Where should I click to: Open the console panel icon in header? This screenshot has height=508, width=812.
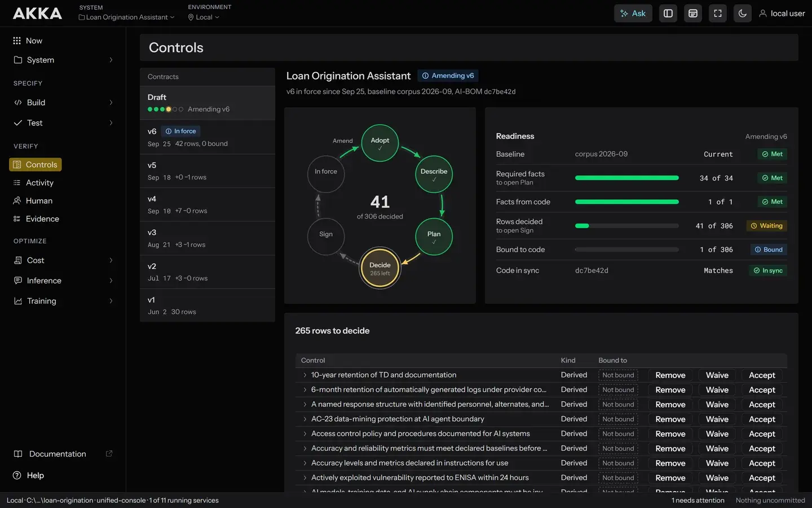click(x=693, y=14)
